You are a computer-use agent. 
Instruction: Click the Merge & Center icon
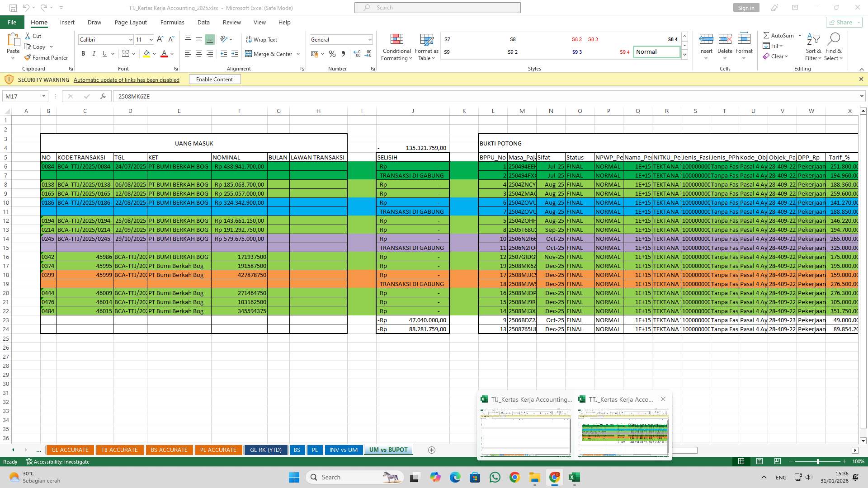pos(248,54)
